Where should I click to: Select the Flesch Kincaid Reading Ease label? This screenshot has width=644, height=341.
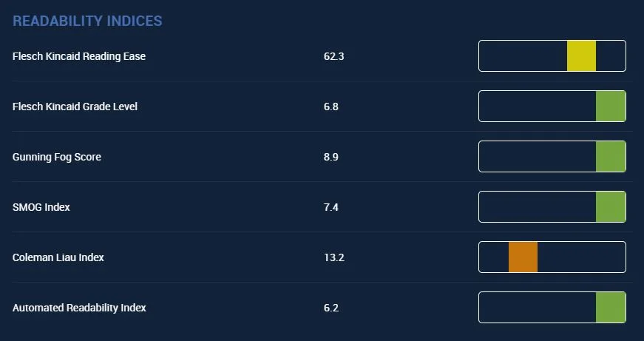[x=79, y=56]
